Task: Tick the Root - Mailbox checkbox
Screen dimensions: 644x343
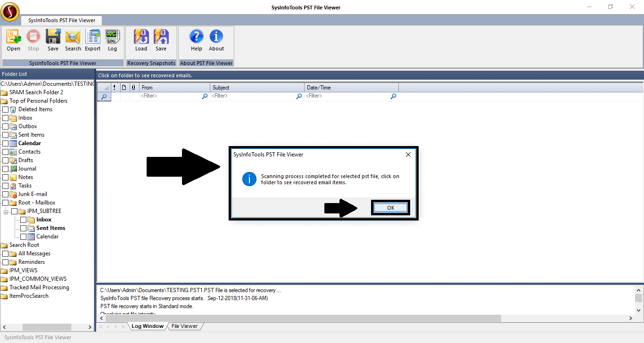Action: (6, 203)
